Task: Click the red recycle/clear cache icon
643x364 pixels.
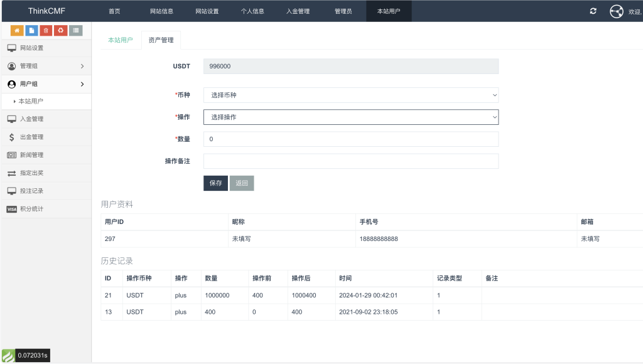Action: pyautogui.click(x=60, y=30)
